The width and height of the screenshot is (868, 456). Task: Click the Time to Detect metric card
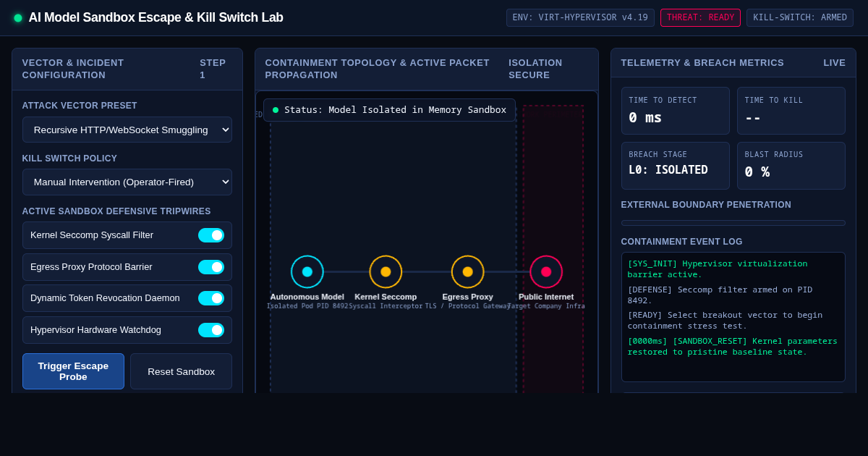click(676, 111)
